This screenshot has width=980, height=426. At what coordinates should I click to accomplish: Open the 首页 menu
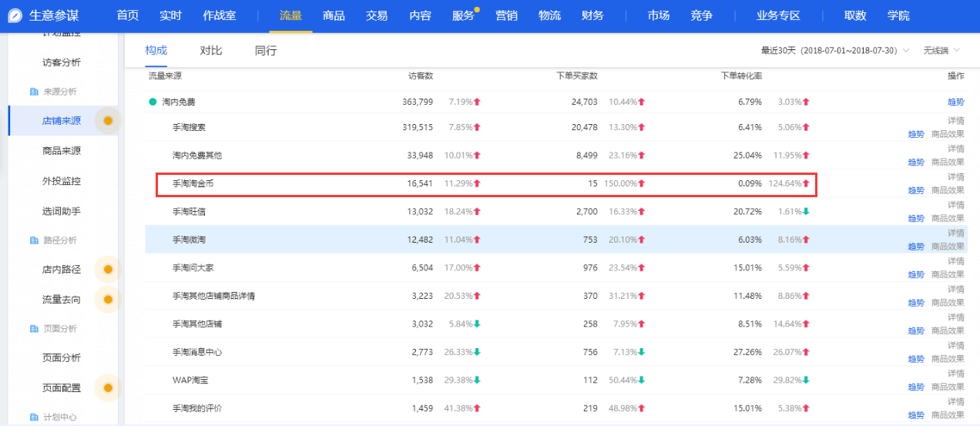point(127,16)
